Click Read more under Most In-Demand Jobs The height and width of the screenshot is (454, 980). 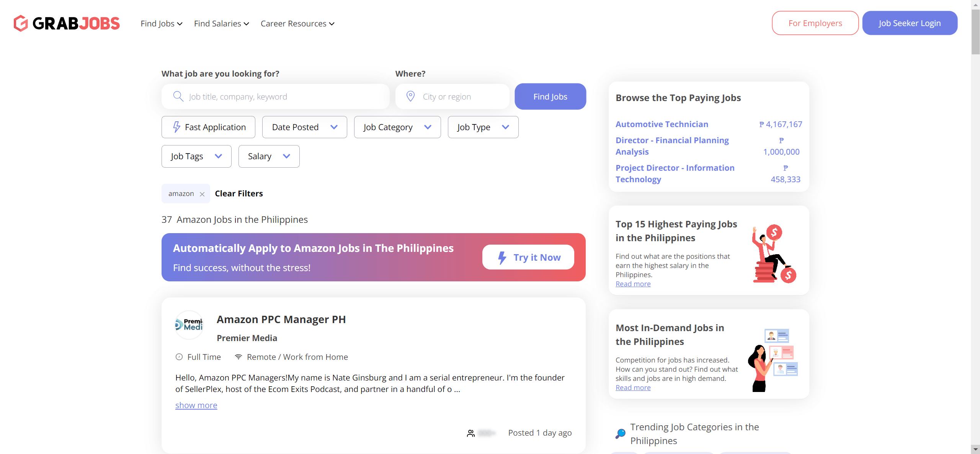(x=633, y=387)
